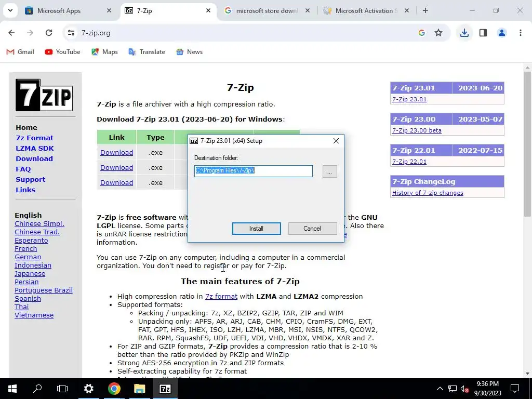
Task: Switch language to Chinese Simpl.
Action: tap(39, 224)
